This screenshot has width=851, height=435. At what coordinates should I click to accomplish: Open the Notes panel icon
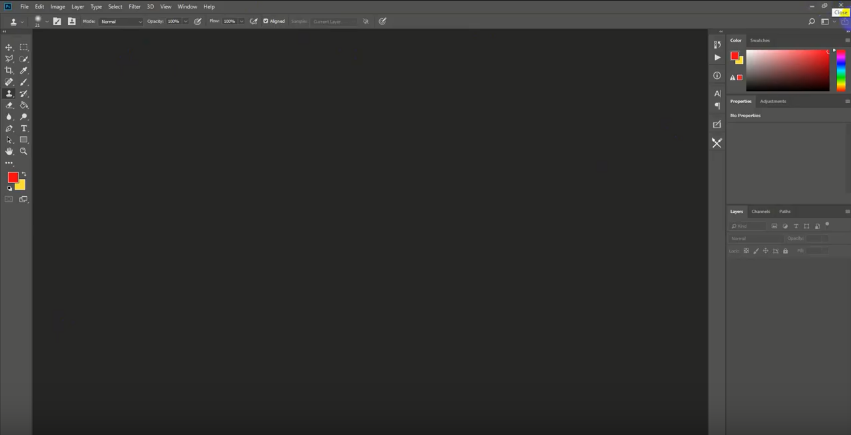pos(717,124)
